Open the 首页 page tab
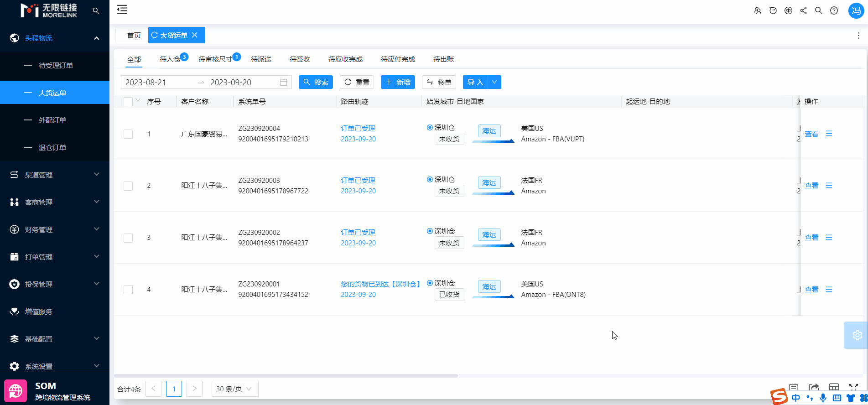The height and width of the screenshot is (405, 868). [134, 35]
